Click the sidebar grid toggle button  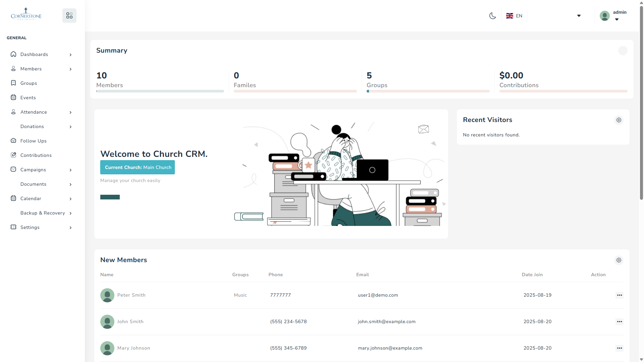(69, 16)
